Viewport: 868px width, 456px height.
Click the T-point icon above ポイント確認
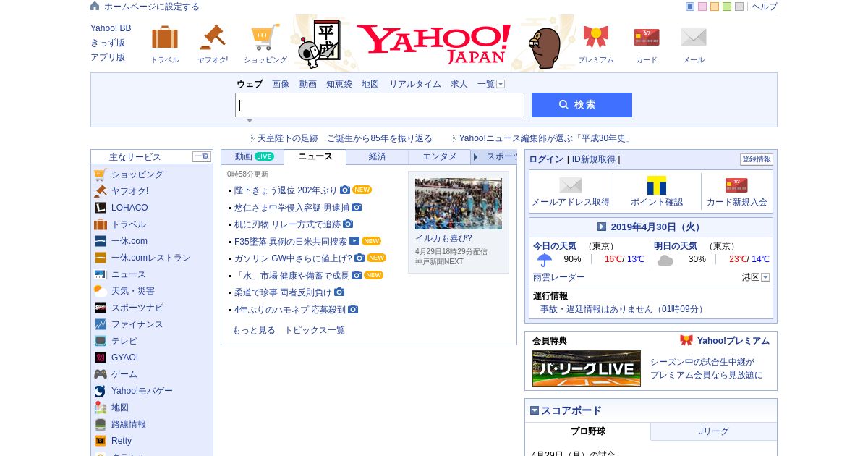pos(657,185)
